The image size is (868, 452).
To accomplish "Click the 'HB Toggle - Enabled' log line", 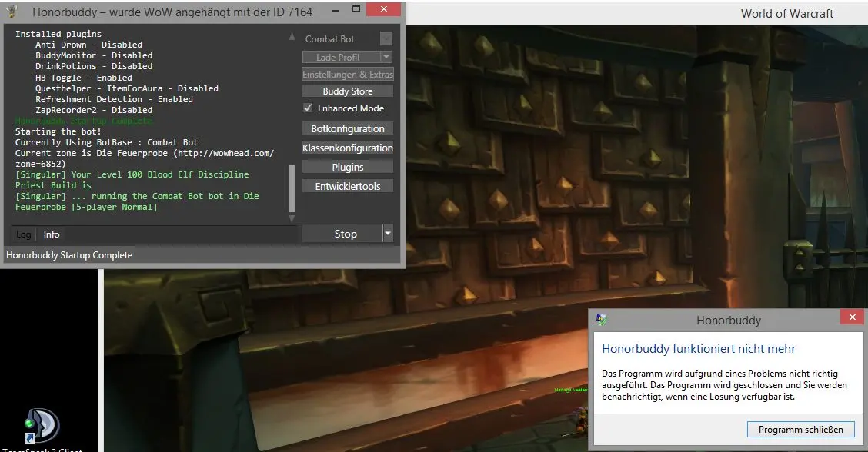I will (84, 78).
